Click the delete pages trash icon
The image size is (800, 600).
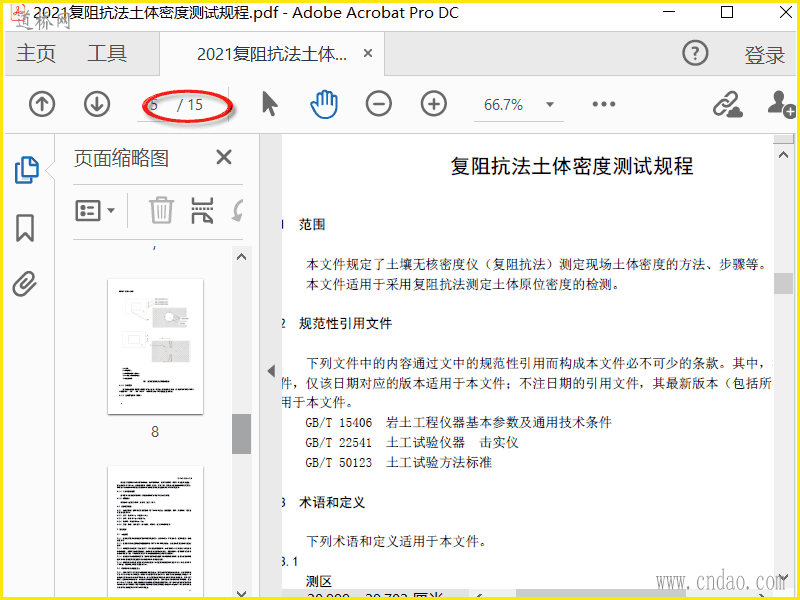click(161, 210)
